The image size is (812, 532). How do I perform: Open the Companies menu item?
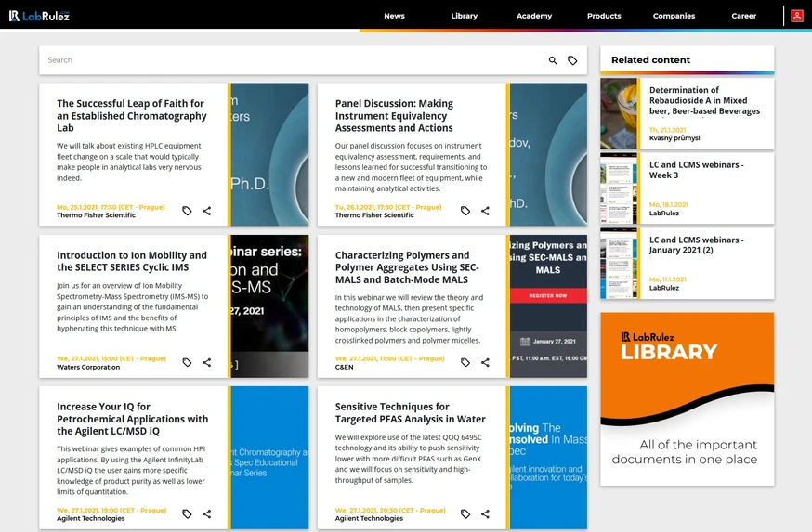[x=674, y=16]
